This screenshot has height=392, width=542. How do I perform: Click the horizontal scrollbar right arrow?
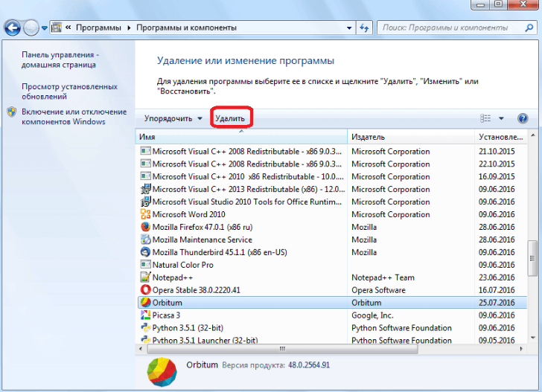pos(521,349)
